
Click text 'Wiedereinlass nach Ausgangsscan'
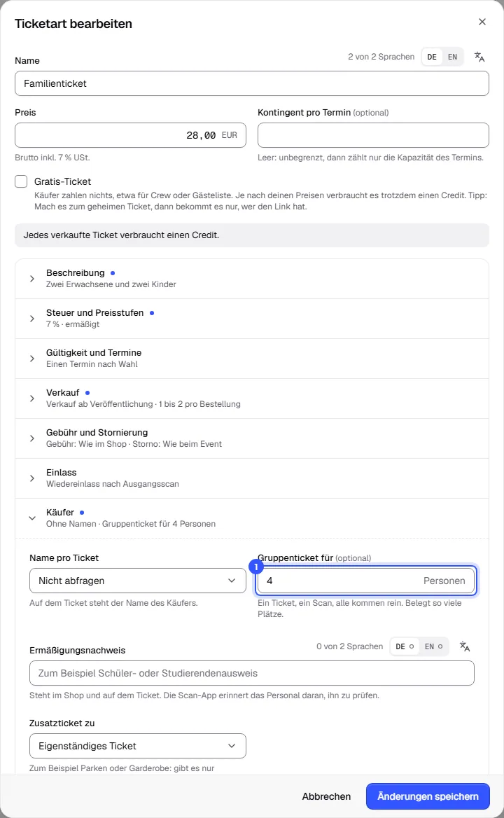pos(113,484)
